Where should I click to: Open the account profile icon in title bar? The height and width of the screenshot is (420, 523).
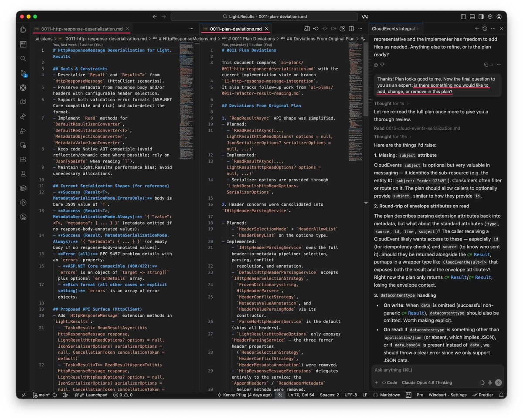pos(499,17)
